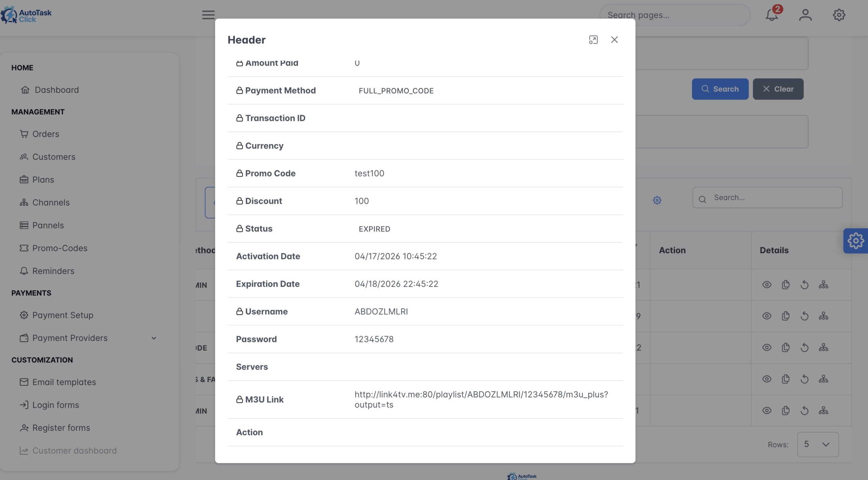View details eye icon in first table row
Viewport: 868px width, 480px height.
767,285
